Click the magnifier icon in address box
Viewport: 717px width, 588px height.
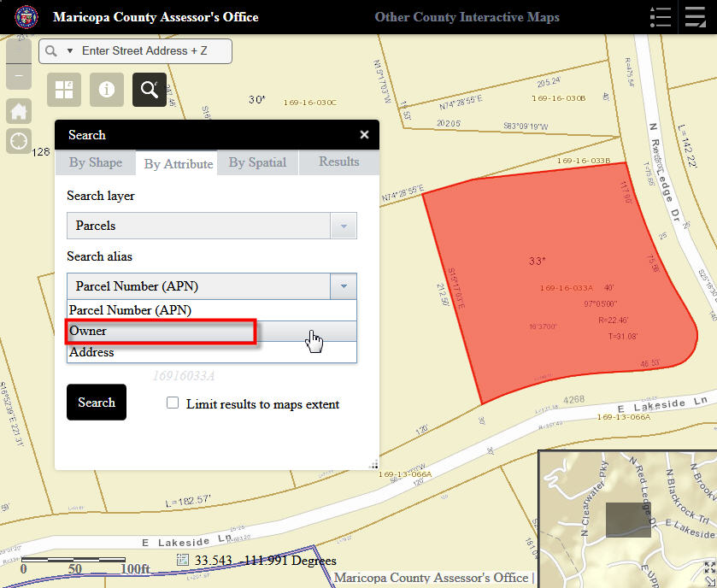coord(51,51)
